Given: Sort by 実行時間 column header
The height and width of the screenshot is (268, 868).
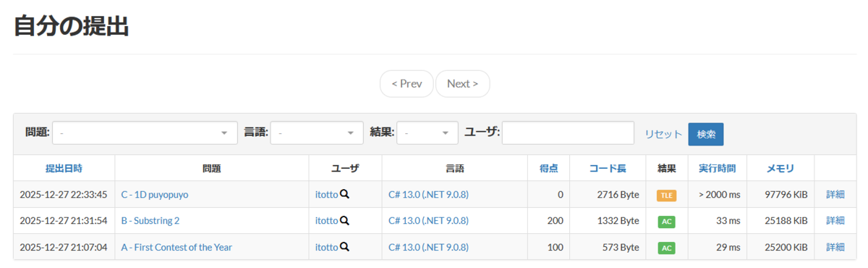Looking at the screenshot, I should click(x=717, y=168).
